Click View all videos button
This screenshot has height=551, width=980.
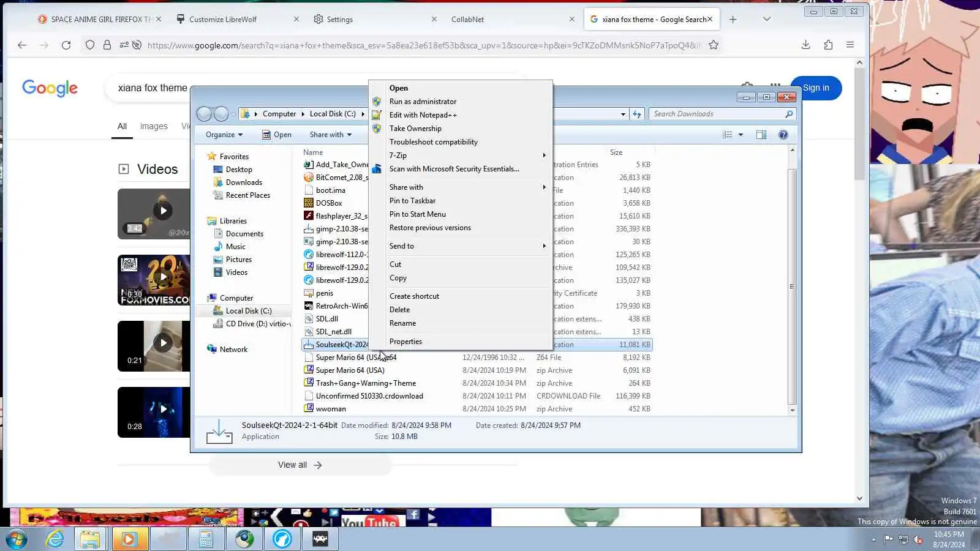(300, 465)
